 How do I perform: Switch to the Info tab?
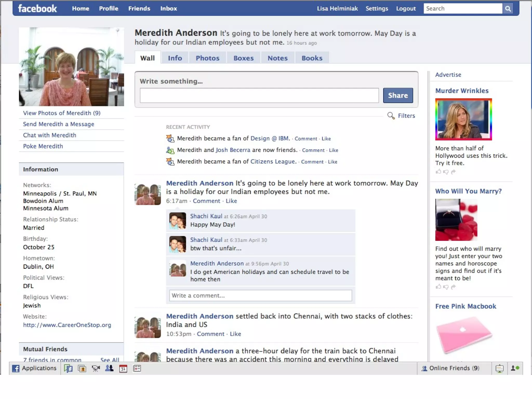tap(175, 58)
